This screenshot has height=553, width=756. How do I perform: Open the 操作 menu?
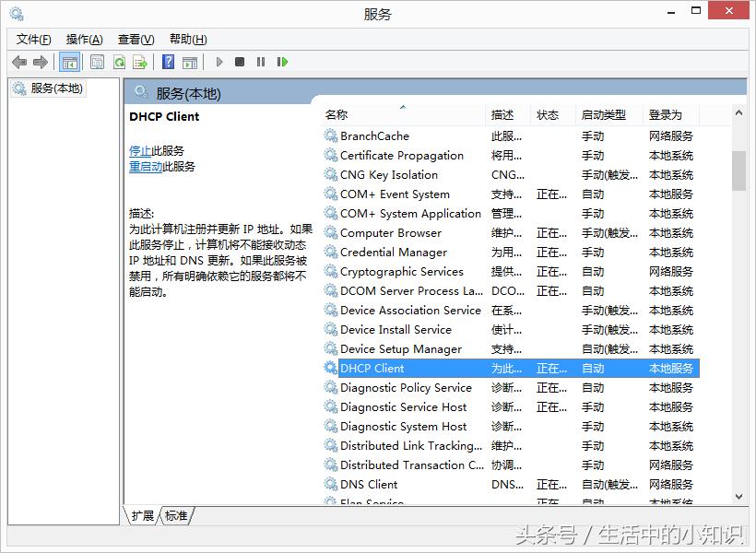(84, 39)
